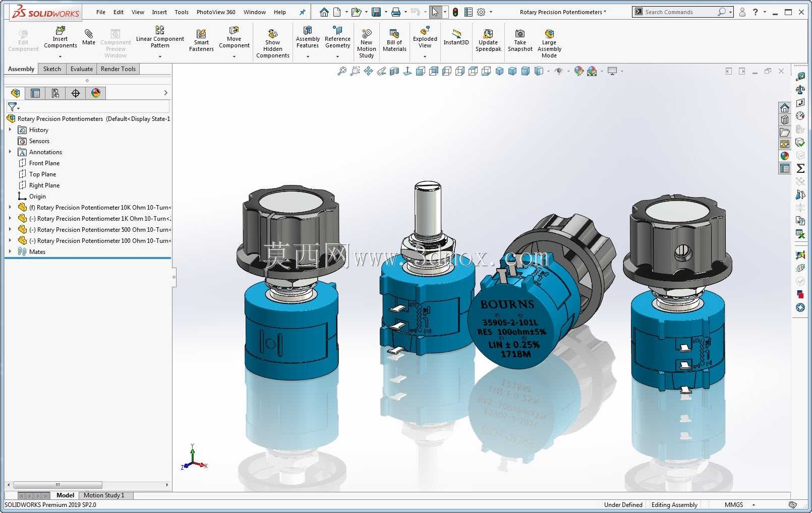Click Show Hidden Components
This screenshot has height=513, width=812.
pos(272,44)
